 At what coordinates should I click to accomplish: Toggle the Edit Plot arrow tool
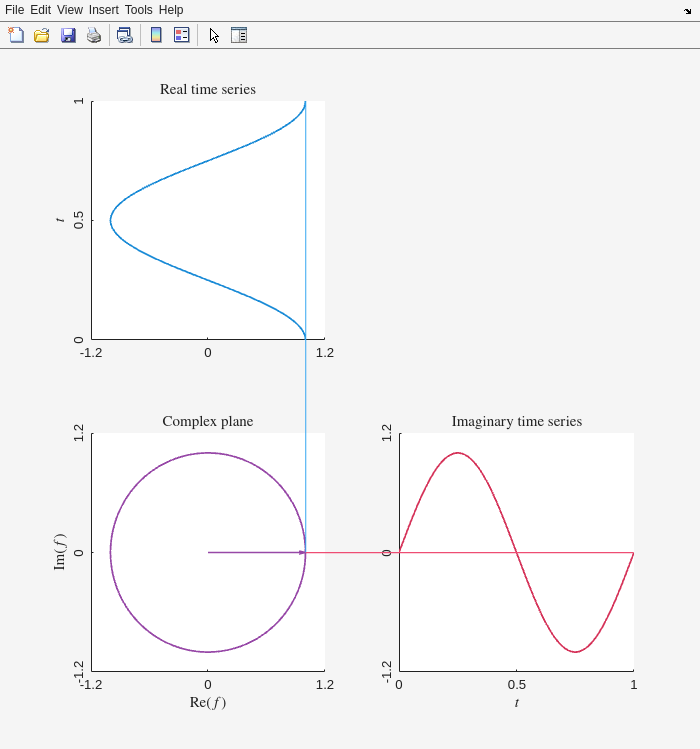[214, 35]
